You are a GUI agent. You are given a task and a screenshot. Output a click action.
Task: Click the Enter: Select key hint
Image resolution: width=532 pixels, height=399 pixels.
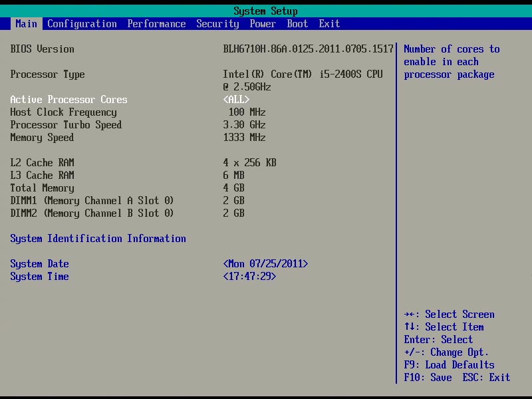438,340
